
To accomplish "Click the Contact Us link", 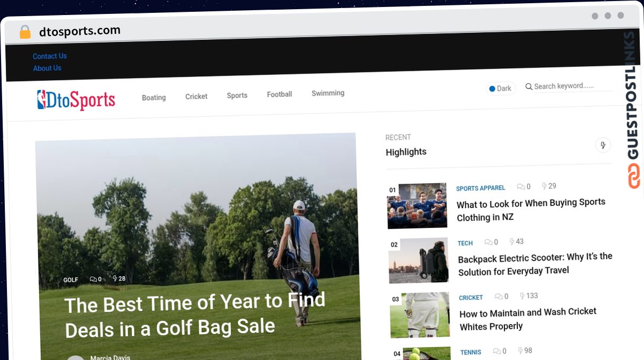I will (x=50, y=56).
